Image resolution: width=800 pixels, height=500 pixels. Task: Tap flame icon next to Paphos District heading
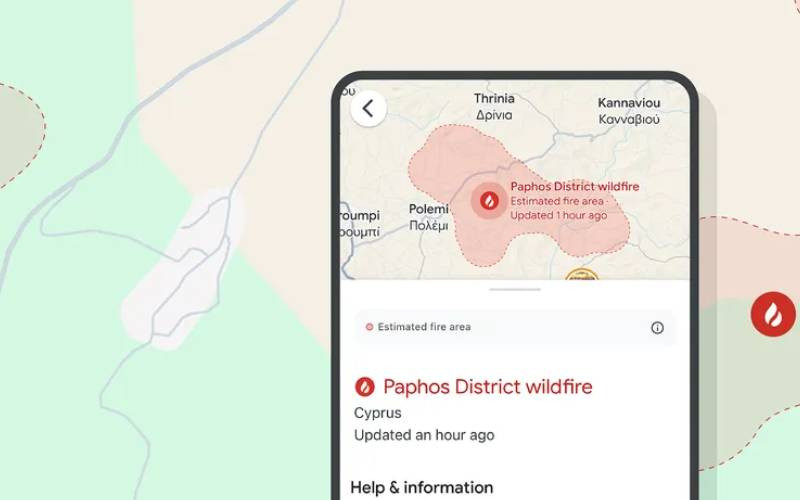pyautogui.click(x=365, y=387)
